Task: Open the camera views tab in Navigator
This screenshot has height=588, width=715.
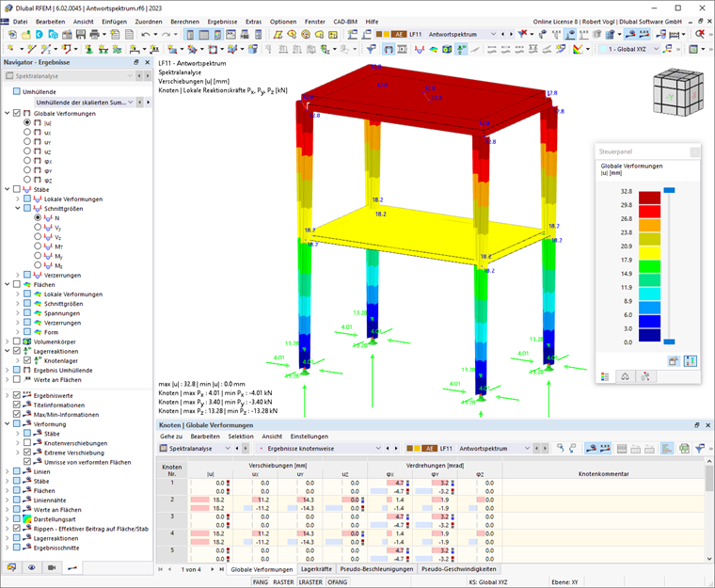Action: pos(52,567)
